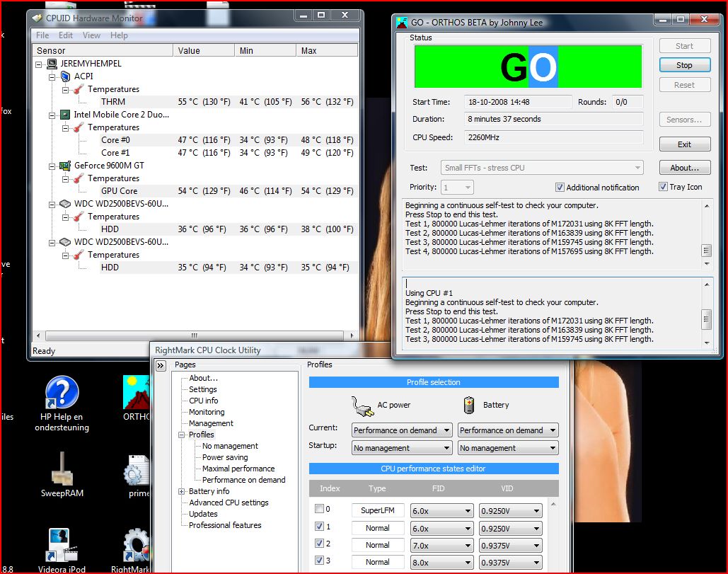Open FID dropdown for index 3 (8.0x)

[441, 563]
